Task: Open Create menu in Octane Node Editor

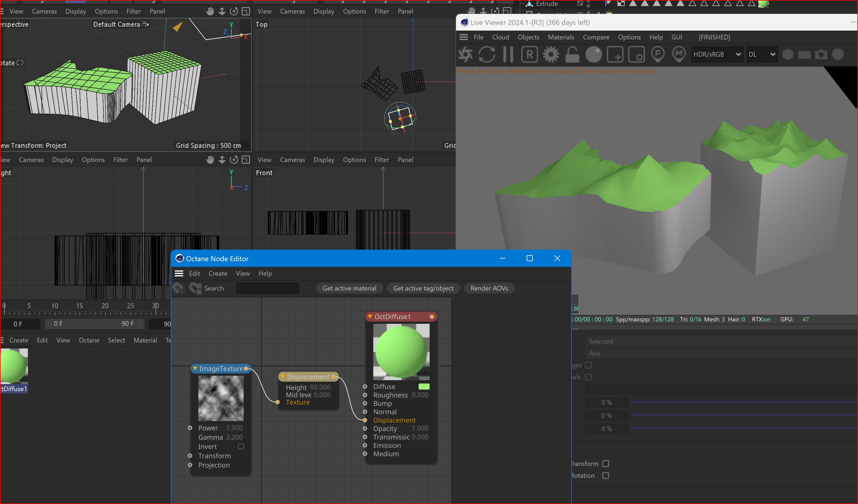Action: [x=218, y=273]
